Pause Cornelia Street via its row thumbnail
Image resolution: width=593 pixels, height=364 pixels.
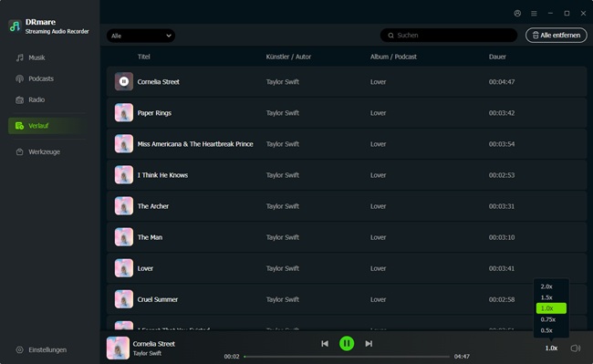[124, 81]
